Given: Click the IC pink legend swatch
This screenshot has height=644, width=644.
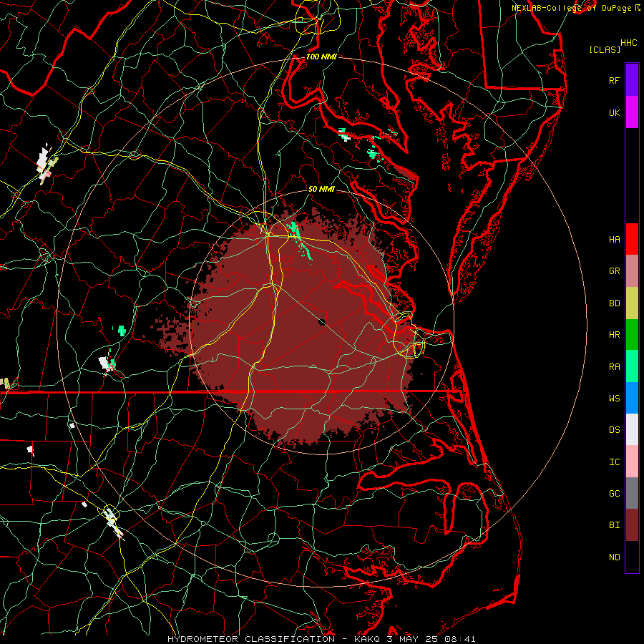Looking at the screenshot, I should (x=632, y=462).
